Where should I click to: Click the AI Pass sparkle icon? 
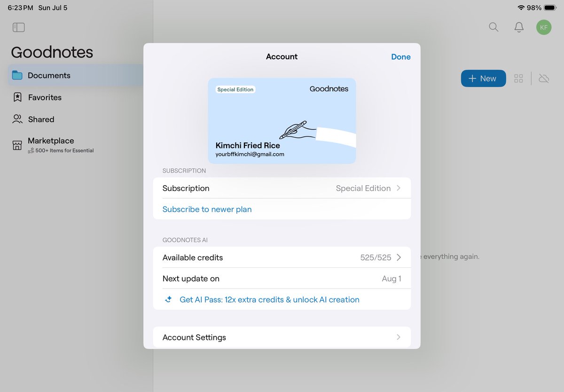pyautogui.click(x=168, y=299)
